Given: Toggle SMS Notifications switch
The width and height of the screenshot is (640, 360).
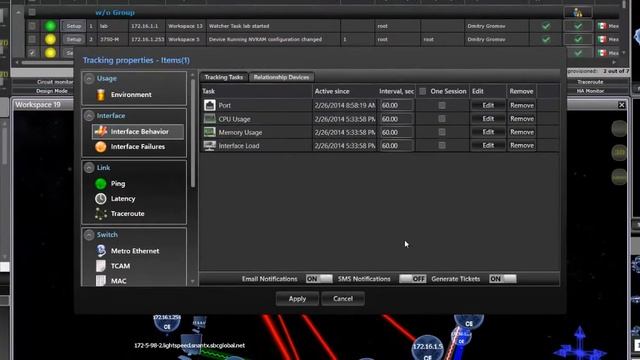Looking at the screenshot, I should point(412,279).
